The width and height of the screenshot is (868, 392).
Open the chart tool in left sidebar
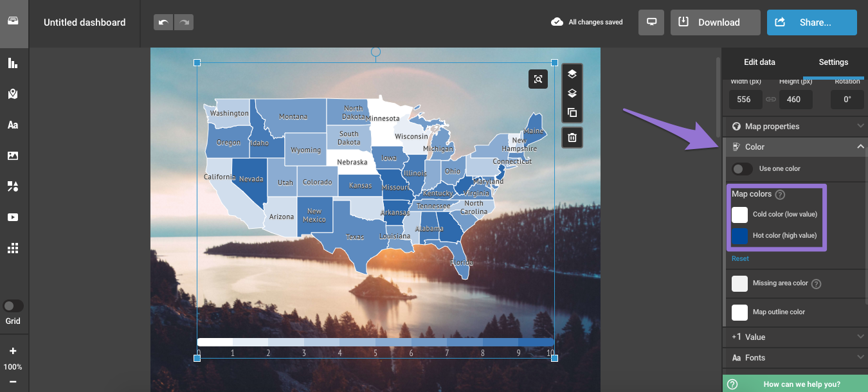[x=13, y=63]
